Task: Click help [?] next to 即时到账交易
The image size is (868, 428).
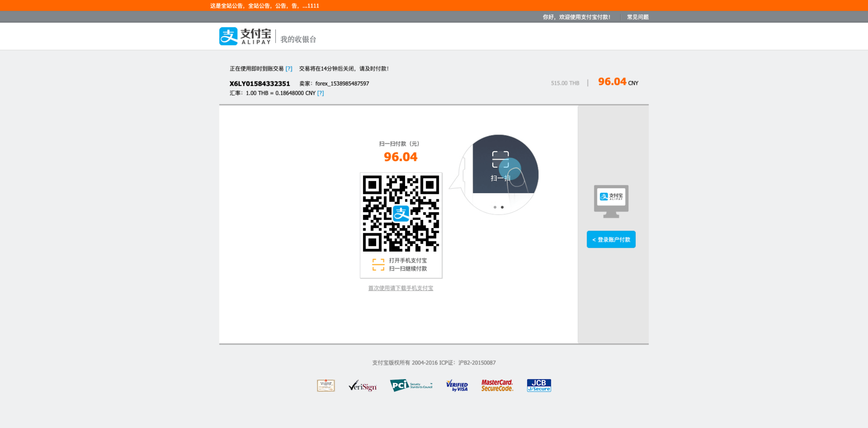Action: click(289, 69)
